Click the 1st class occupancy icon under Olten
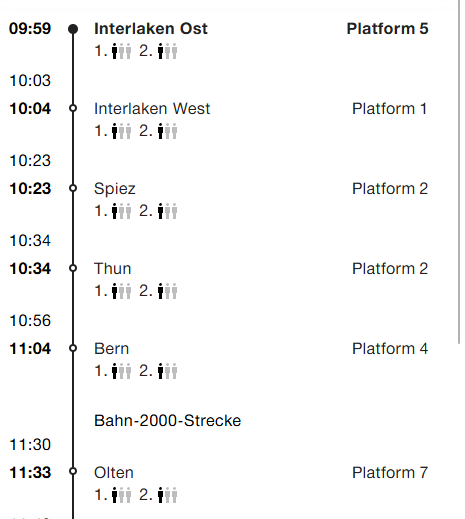This screenshot has width=465, height=519. [121, 495]
